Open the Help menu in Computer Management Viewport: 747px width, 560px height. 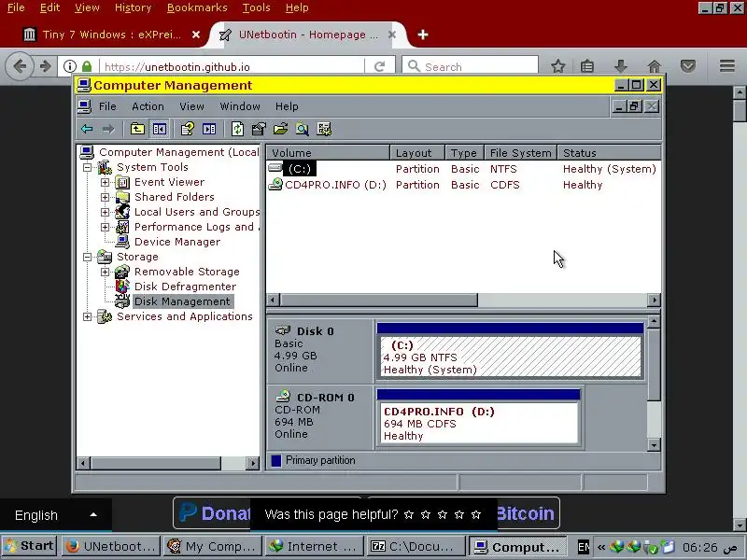coord(287,106)
